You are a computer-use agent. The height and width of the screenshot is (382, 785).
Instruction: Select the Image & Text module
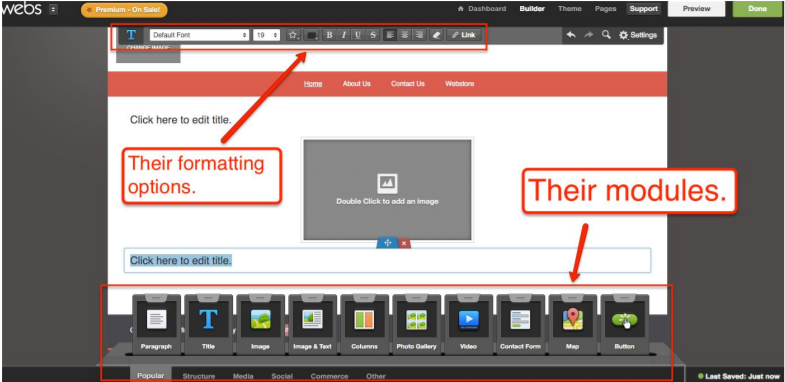312,324
